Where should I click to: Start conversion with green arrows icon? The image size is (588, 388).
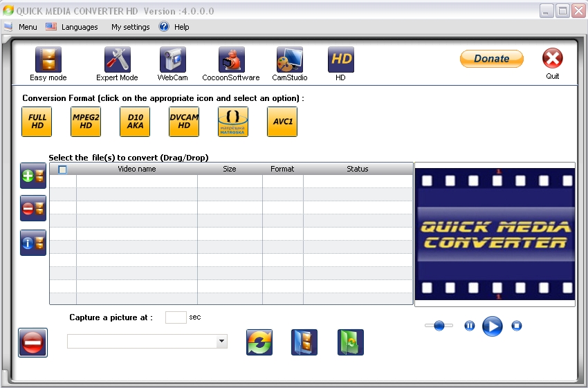click(259, 342)
